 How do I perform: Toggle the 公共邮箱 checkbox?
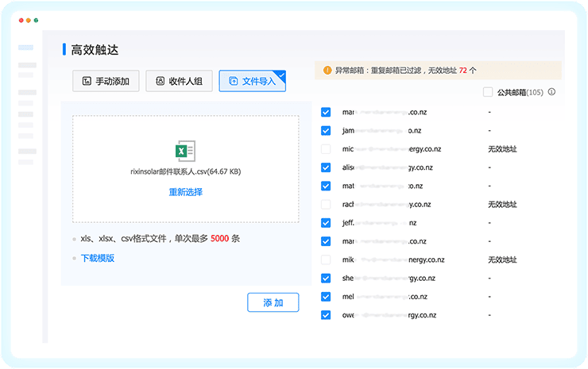coord(488,92)
